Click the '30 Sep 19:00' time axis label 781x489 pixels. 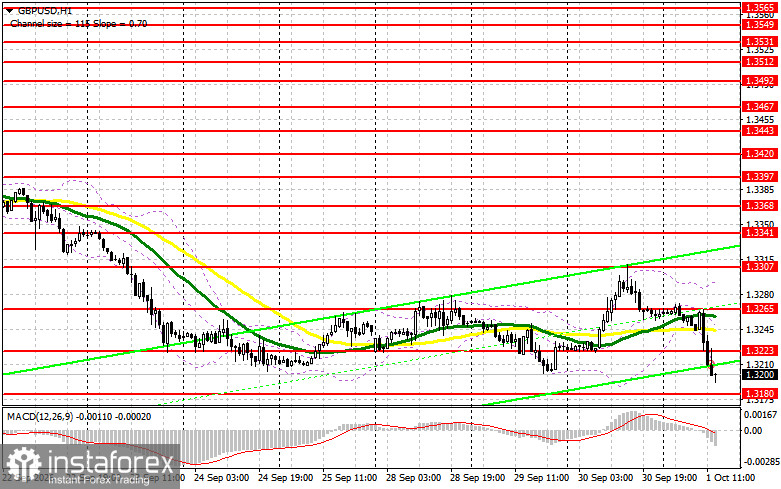pos(669,478)
